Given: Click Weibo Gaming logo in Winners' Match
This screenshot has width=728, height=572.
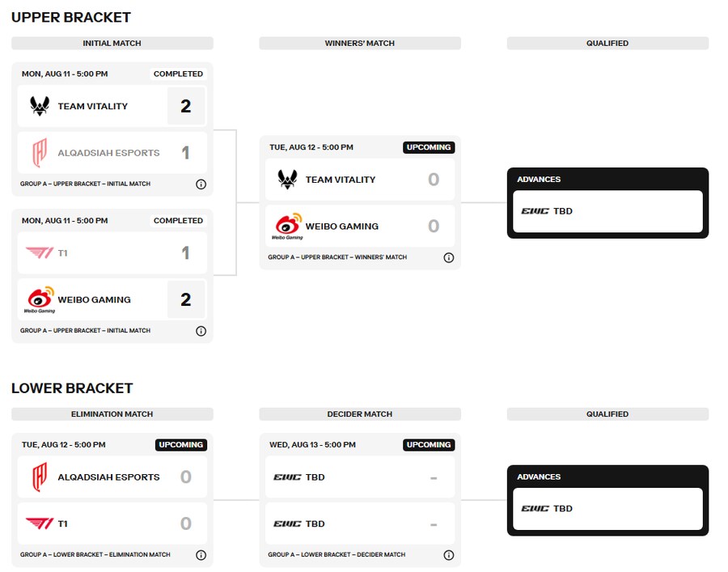Looking at the screenshot, I should (x=288, y=226).
